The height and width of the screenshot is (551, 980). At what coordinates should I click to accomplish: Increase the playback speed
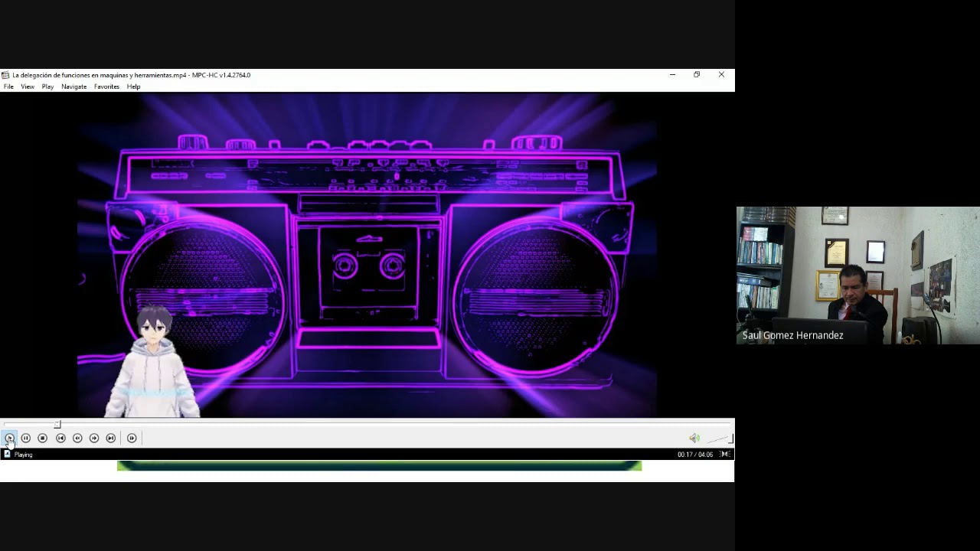pyautogui.click(x=94, y=438)
